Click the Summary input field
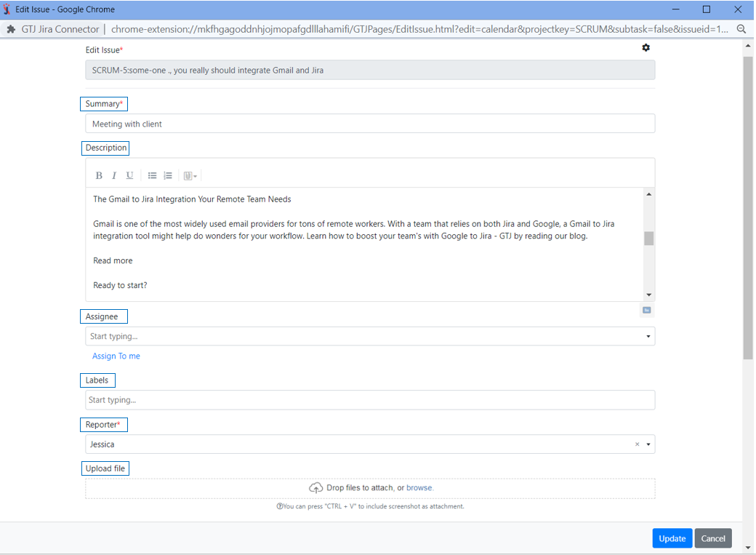Viewport: 756px width, 555px height. [370, 124]
